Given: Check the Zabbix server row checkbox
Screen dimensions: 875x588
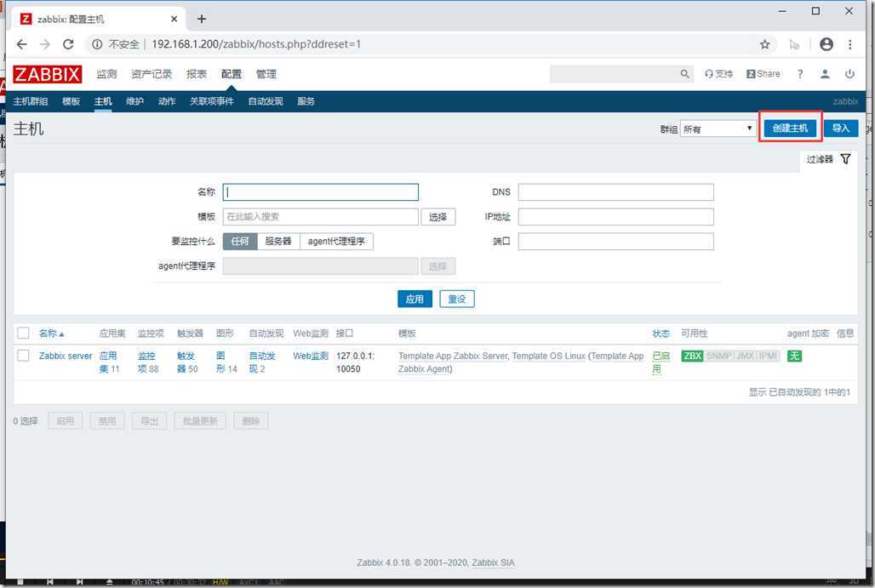Looking at the screenshot, I should click(24, 356).
